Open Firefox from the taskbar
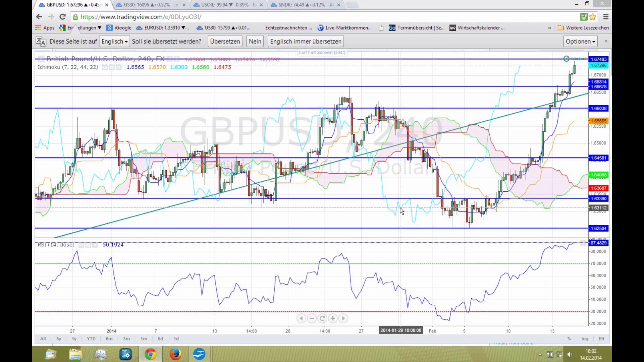This screenshot has width=644, height=362. pyautogui.click(x=175, y=354)
